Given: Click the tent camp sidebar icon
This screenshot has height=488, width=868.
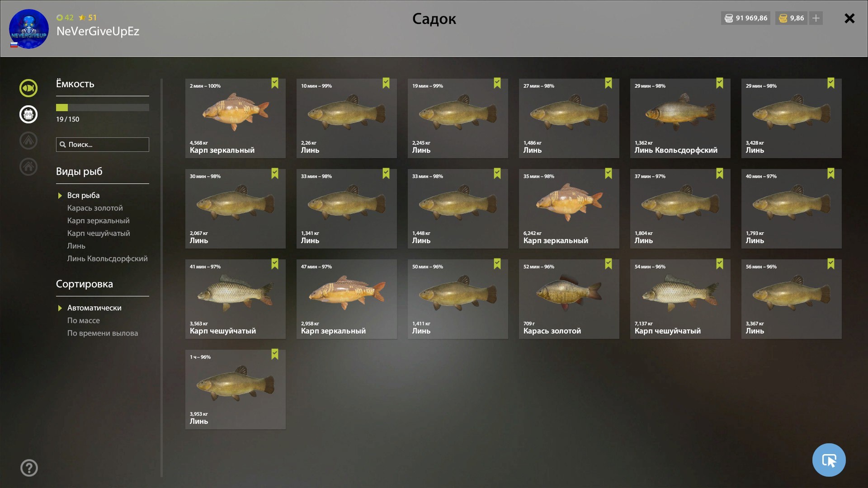Looking at the screenshot, I should [28, 141].
